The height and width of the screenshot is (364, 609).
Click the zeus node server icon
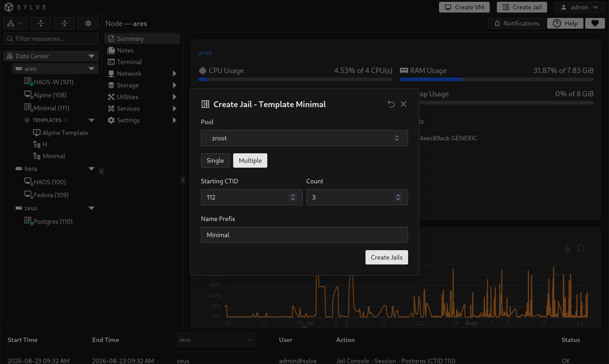click(x=19, y=208)
